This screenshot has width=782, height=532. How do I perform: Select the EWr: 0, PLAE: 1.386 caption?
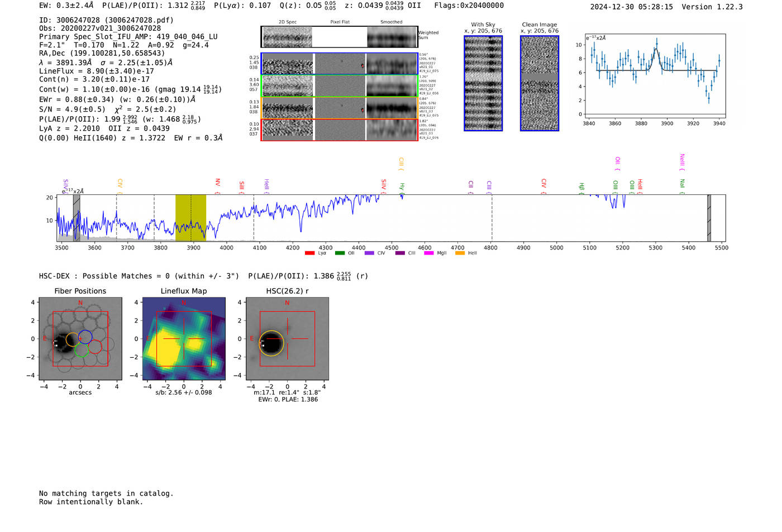point(288,400)
